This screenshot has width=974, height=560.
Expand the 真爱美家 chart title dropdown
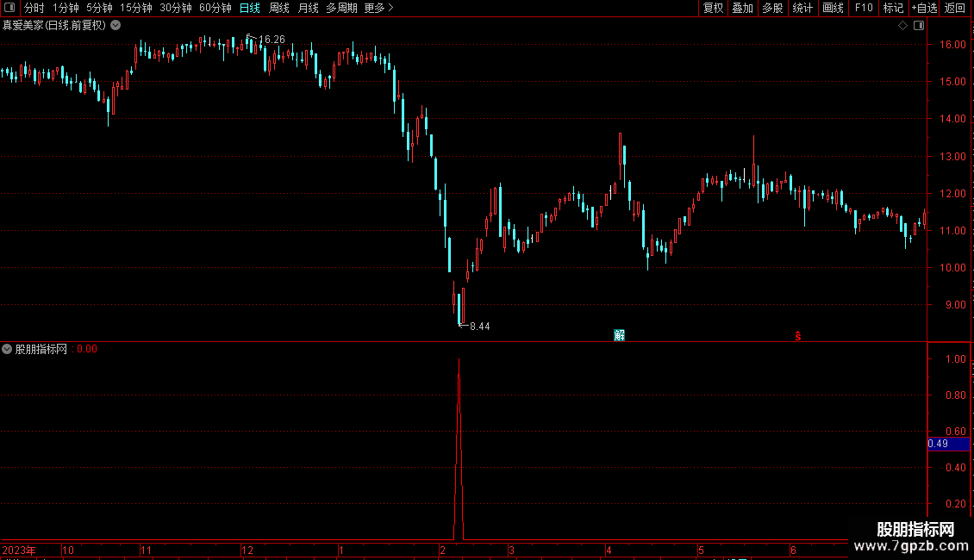(x=116, y=26)
